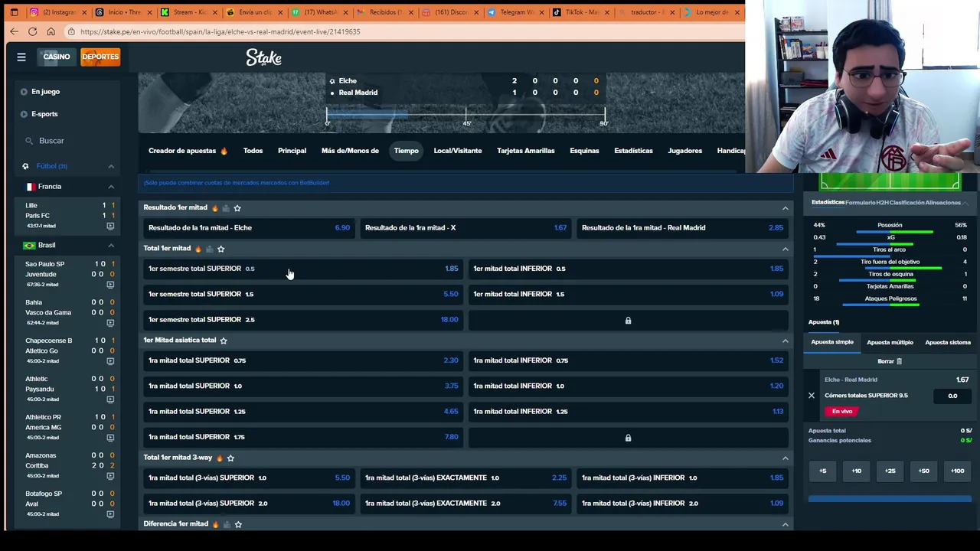The image size is (980, 551).
Task: Go to browser home icon
Action: pos(51,31)
